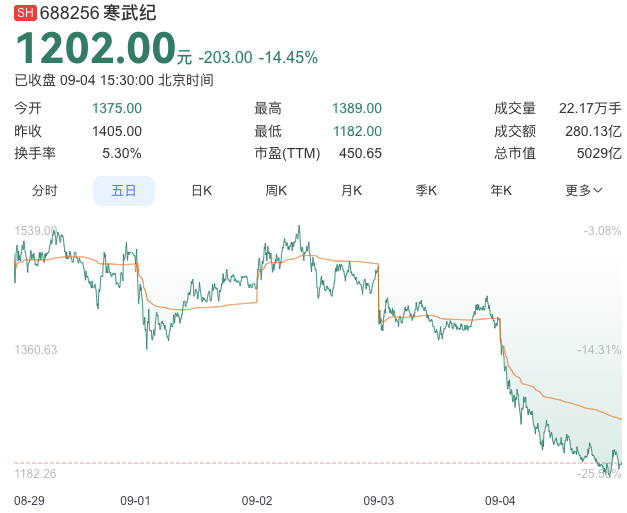Select the 五日 chart tab

[124, 190]
